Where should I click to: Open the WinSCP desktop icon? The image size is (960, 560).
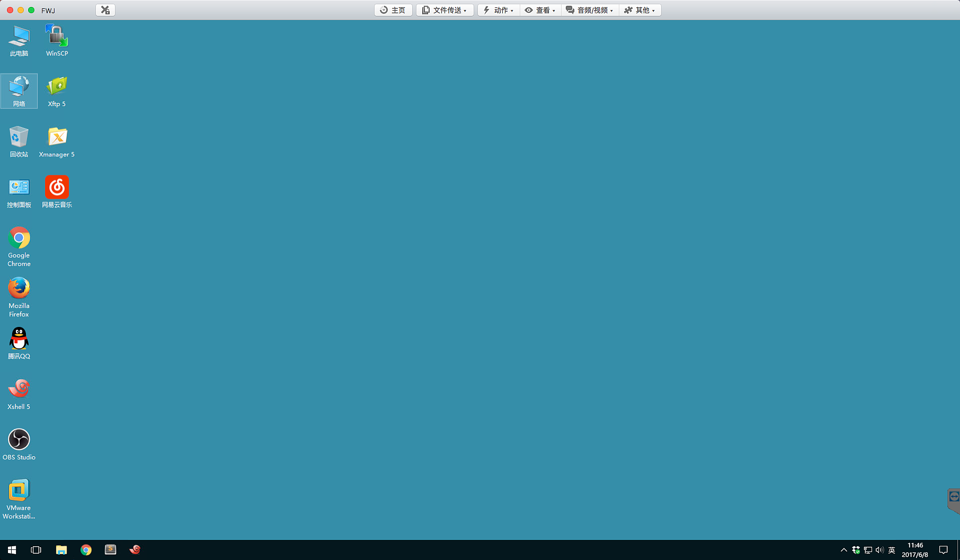click(x=57, y=37)
